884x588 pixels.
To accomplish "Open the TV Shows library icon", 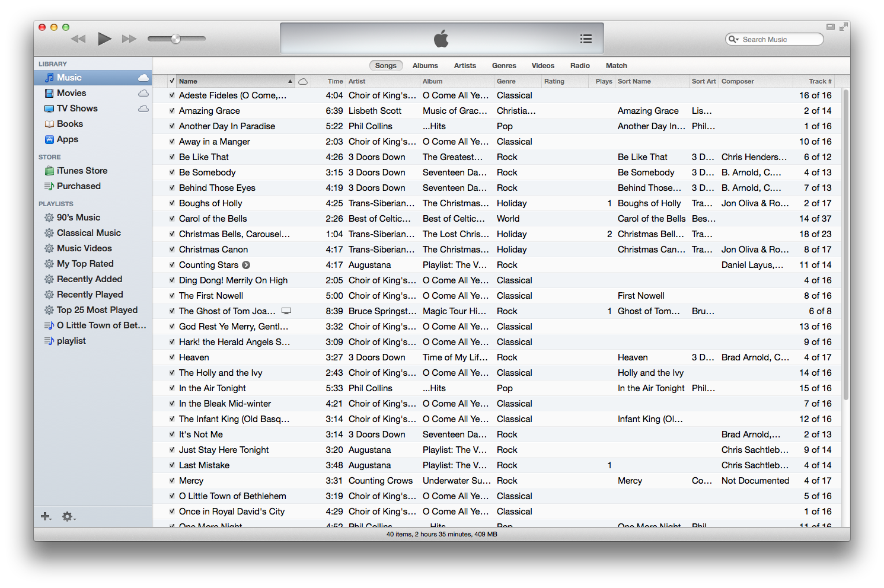I will (49, 108).
